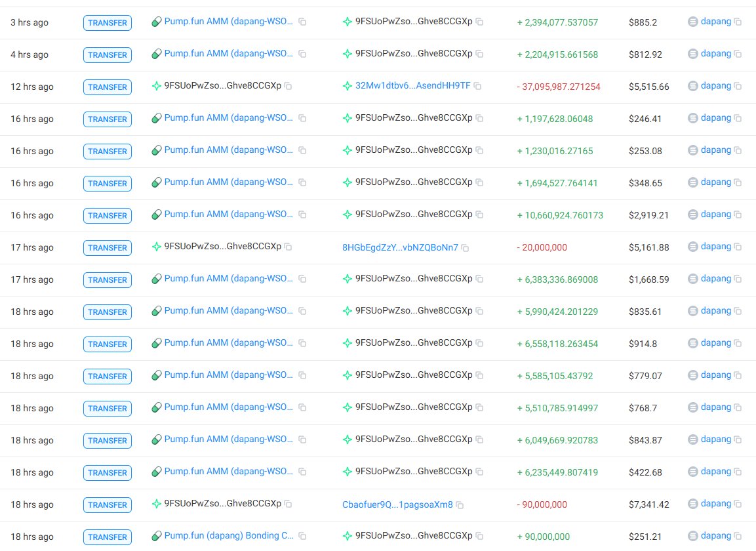This screenshot has width=756, height=551.
Task: Click the dapang token logo in the $7,341.42 row
Action: [x=693, y=504]
